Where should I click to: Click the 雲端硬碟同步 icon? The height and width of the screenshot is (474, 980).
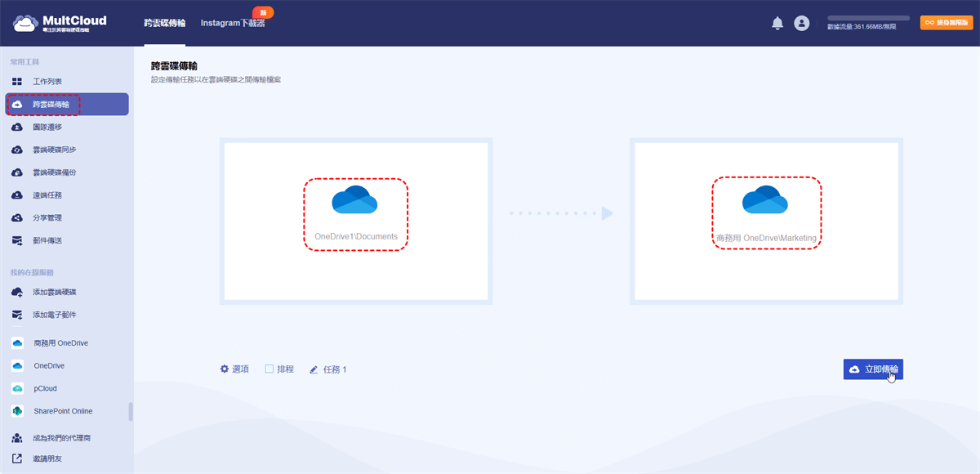click(x=17, y=150)
